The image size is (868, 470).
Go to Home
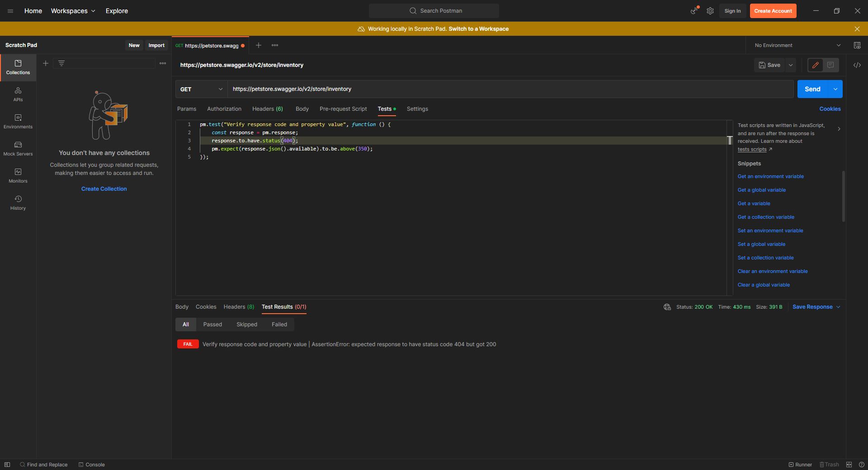[33, 11]
